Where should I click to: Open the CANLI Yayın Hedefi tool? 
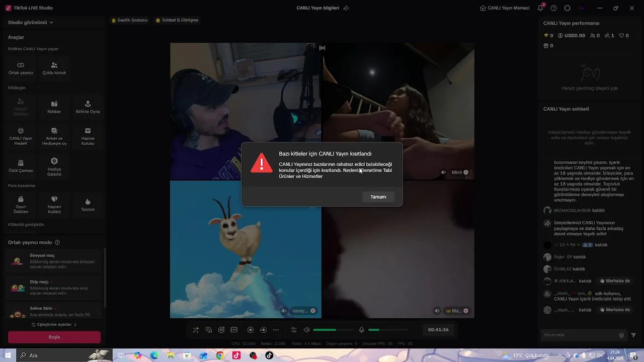[21, 137]
